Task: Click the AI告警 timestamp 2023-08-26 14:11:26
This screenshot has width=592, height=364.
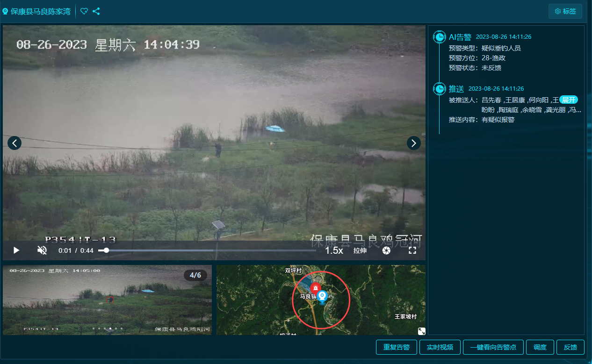Action: (x=504, y=37)
